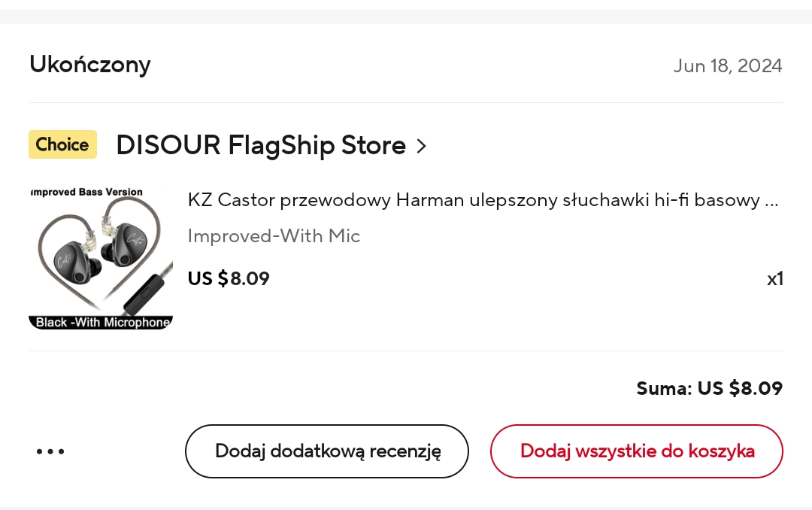The image size is (812, 510).
Task: Click the chevron beside DISOUR FlagShip Store
Action: 422,146
